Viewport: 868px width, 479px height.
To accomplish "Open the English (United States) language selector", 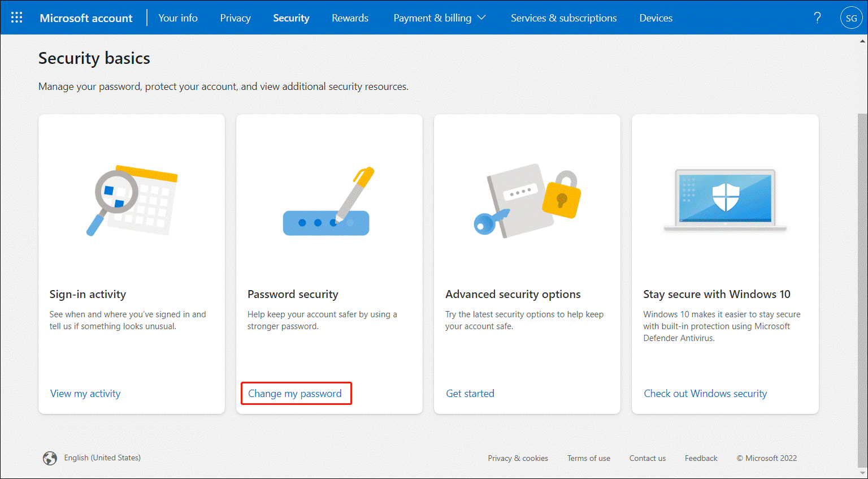I will pyautogui.click(x=102, y=458).
